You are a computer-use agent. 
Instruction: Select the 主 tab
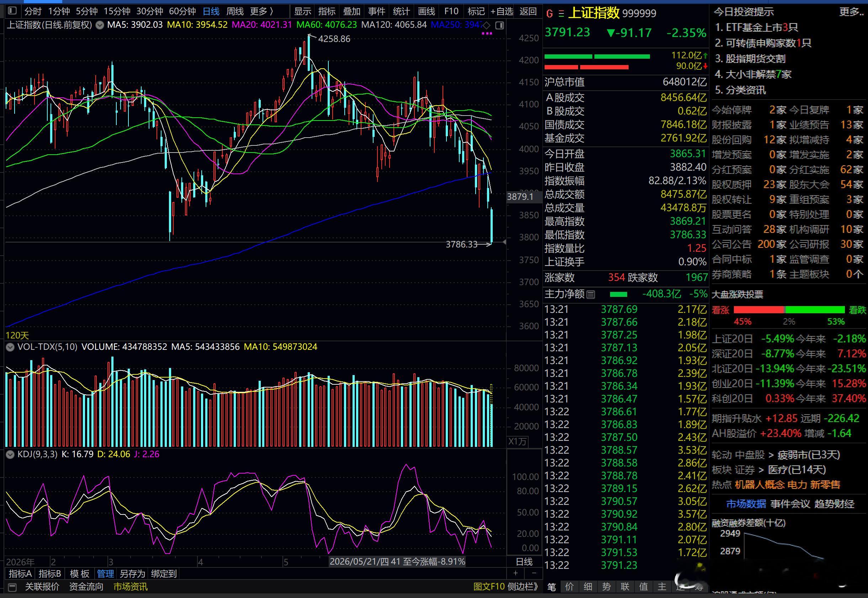tap(662, 587)
